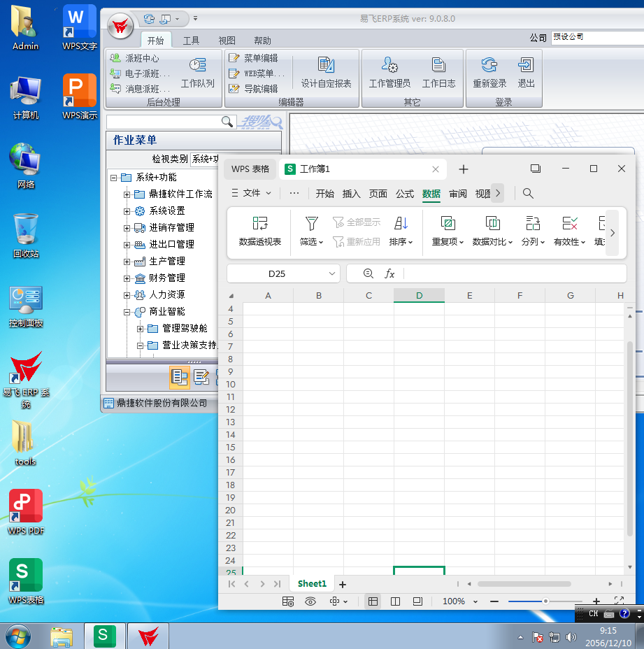Viewport: 644px width, 649px height.
Task: Click the 退出 exit icon
Action: (526, 73)
